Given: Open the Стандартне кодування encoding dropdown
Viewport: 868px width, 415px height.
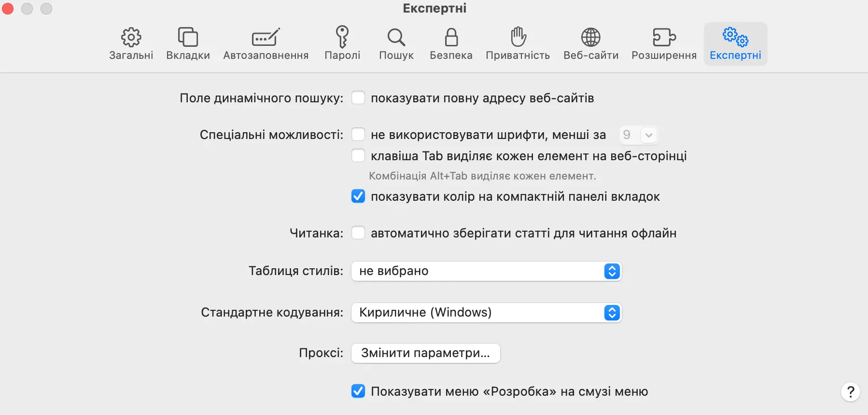Looking at the screenshot, I should pos(487,313).
